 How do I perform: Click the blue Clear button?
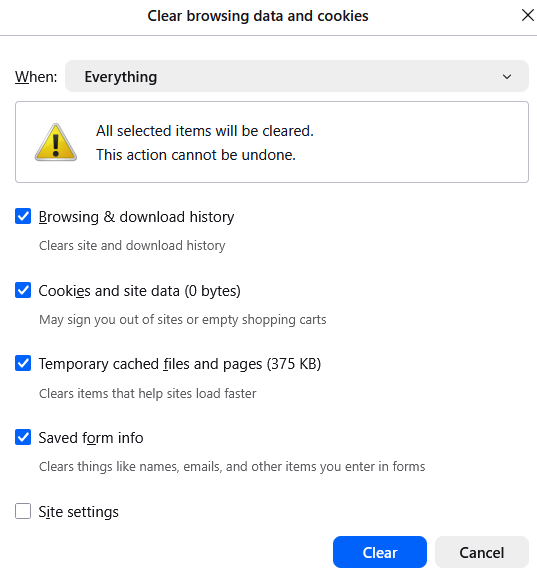click(x=379, y=552)
